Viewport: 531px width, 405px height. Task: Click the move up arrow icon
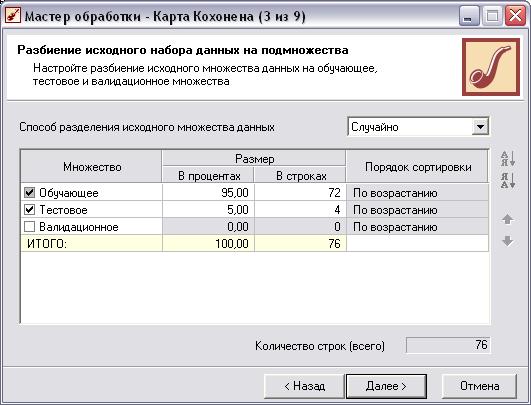click(x=507, y=219)
